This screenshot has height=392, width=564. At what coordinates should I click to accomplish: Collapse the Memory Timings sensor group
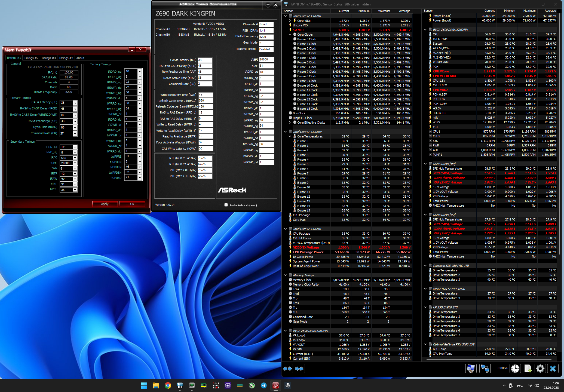pyautogui.click(x=285, y=275)
